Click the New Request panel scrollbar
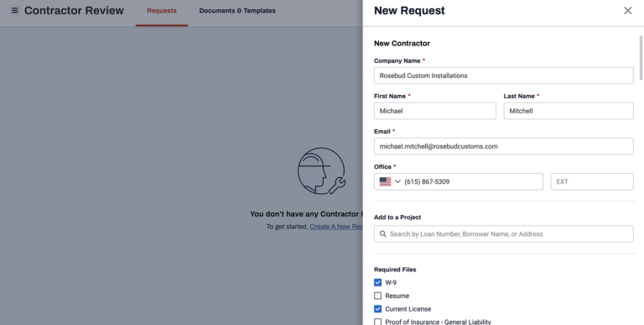The height and width of the screenshot is (325, 644). tap(641, 58)
